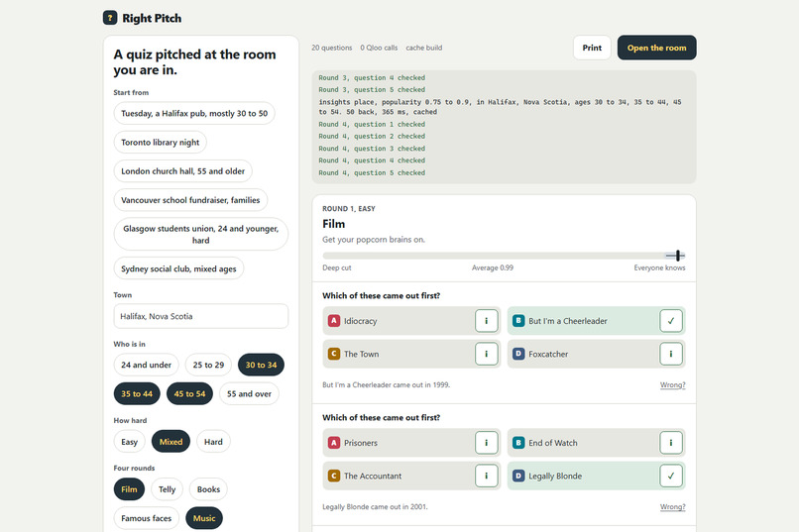Click the D badge on Foxcatcher
The height and width of the screenshot is (532, 799).
click(x=518, y=354)
